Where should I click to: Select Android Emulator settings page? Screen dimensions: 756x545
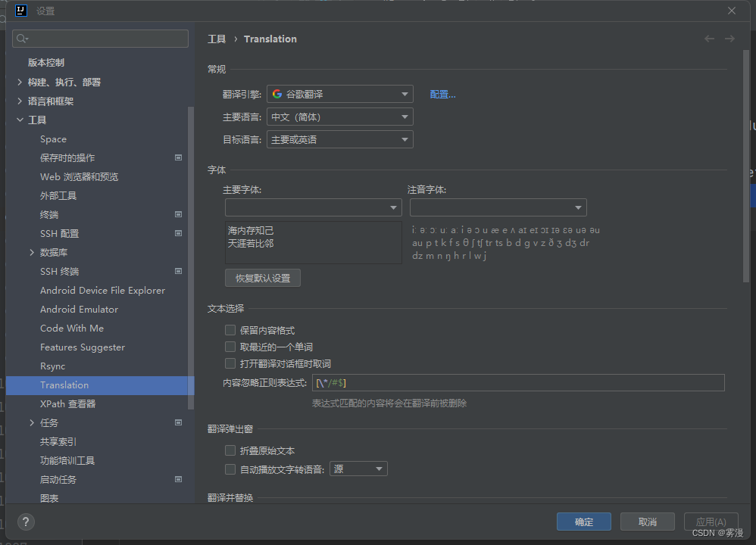click(x=79, y=309)
